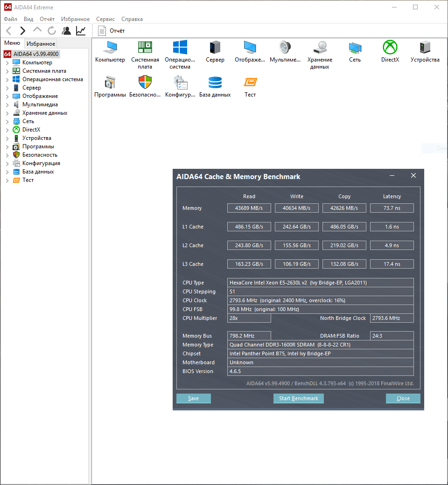Click the L3 Cache Copy value 132.08 GB/s
Viewport: 448px width, 485px height.
tap(344, 264)
